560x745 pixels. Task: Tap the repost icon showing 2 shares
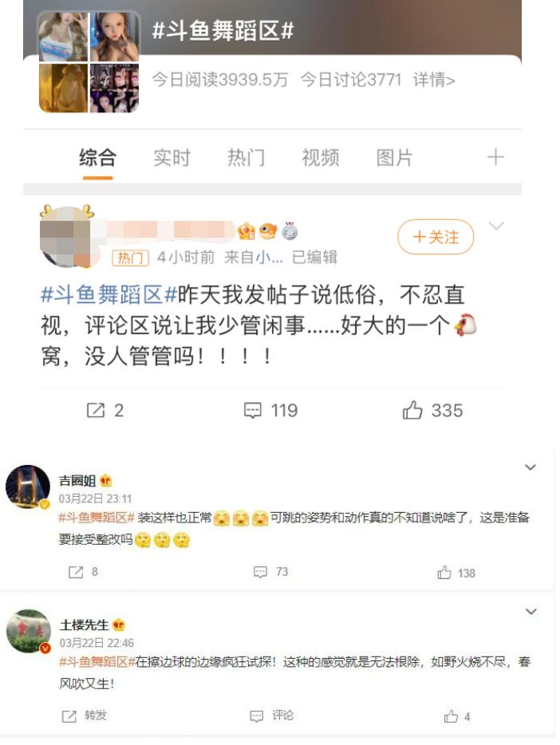click(96, 410)
